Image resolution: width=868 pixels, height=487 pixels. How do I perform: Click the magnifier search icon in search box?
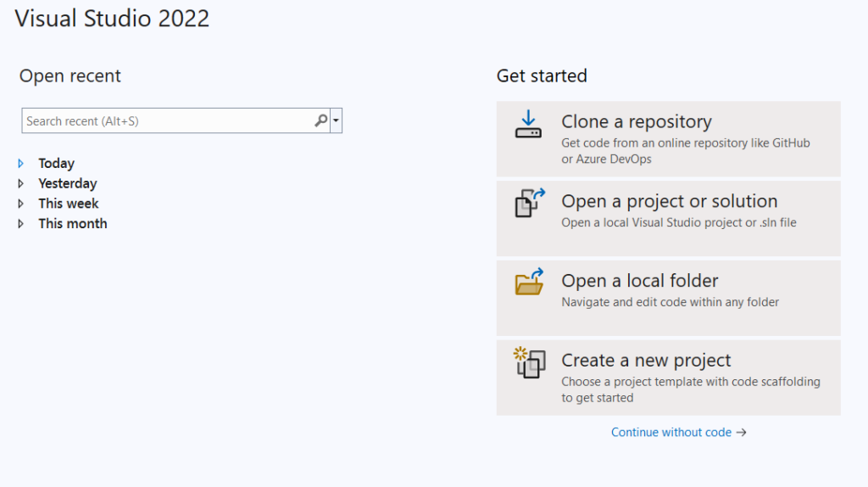pos(321,120)
